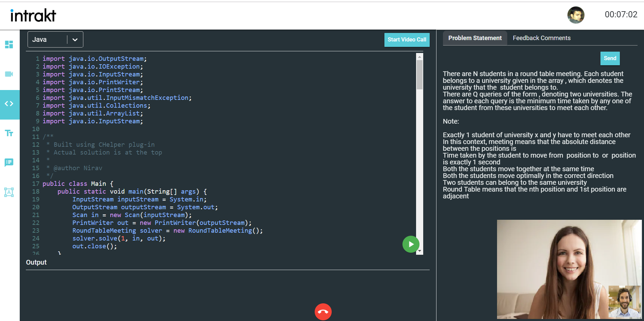Click the editor scroll up arrow
This screenshot has height=321, width=644.
click(x=420, y=57)
